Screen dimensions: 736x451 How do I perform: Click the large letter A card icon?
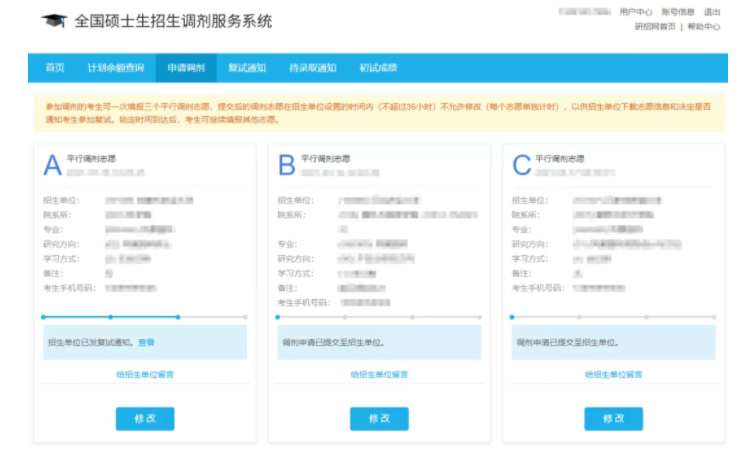(52, 164)
